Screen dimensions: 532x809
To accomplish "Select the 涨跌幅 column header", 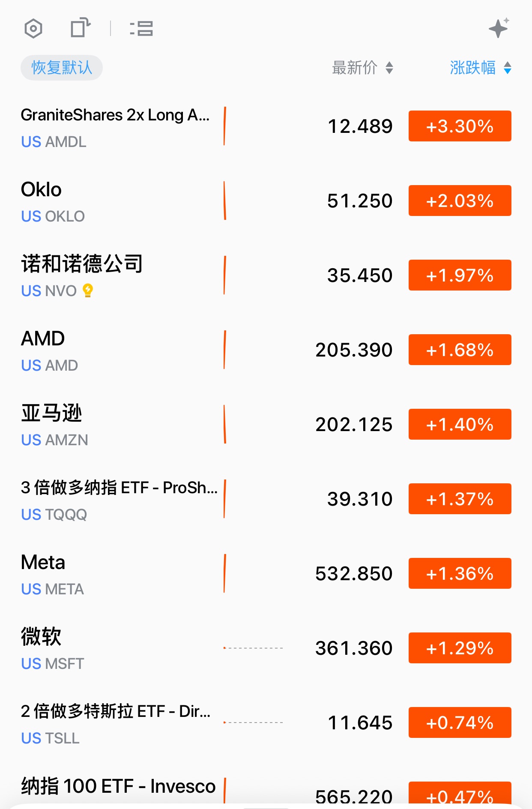I will point(472,68).
